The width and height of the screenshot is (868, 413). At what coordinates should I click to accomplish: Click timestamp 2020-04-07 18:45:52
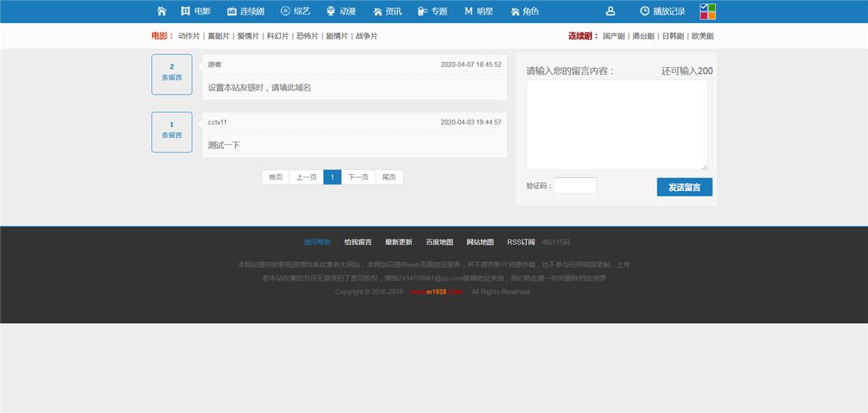471,64
